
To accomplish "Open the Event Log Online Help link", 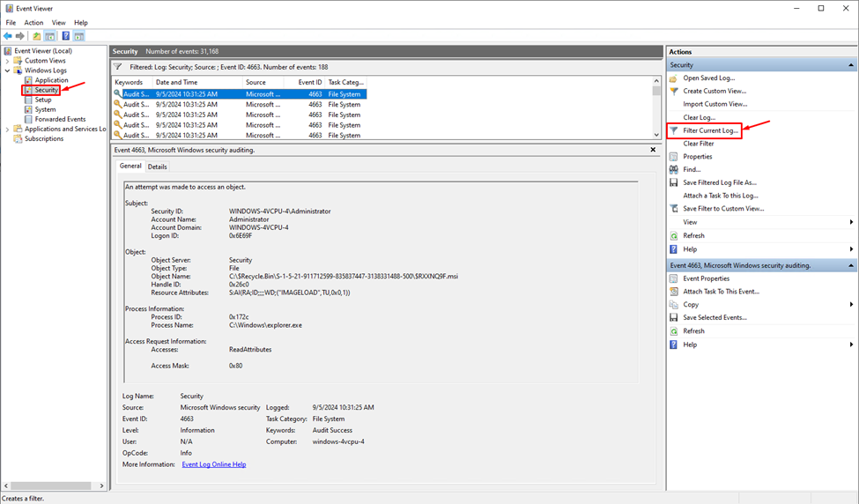I will [x=214, y=464].
